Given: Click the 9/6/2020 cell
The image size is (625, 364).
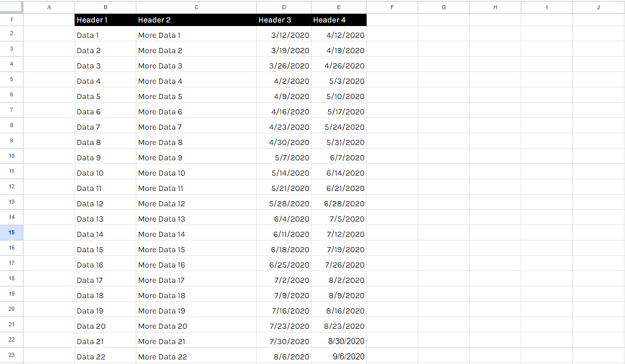Looking at the screenshot, I should (339, 355).
